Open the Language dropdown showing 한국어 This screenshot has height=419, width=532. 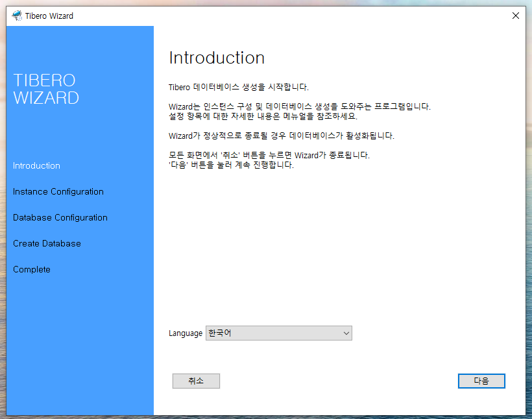click(x=279, y=333)
